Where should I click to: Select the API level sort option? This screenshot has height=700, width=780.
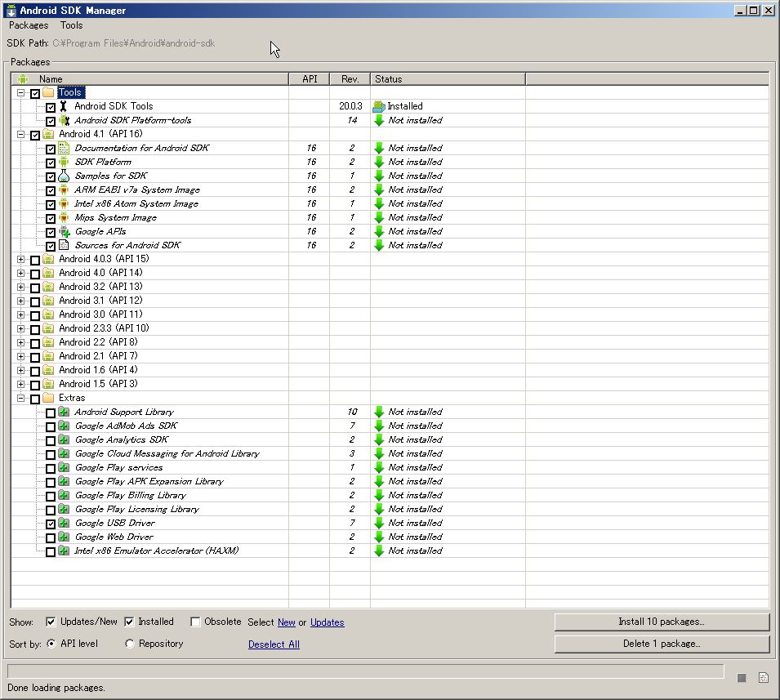(x=51, y=644)
